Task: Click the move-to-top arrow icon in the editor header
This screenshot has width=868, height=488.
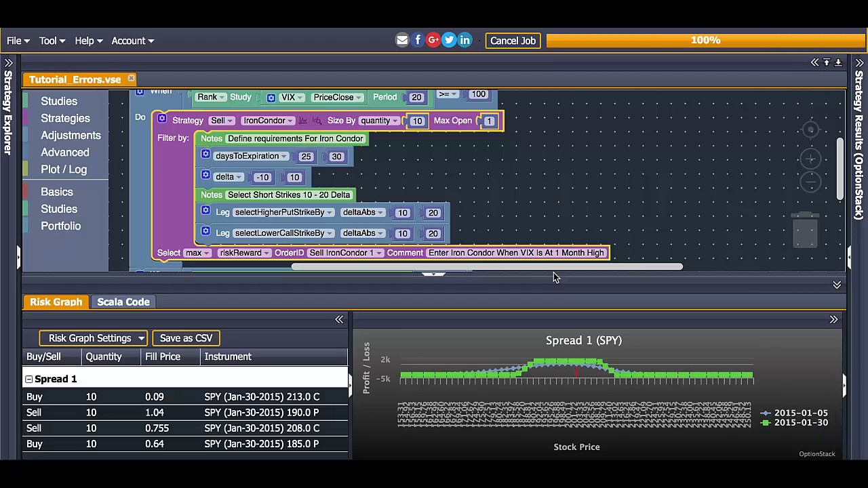Action: coord(827,62)
